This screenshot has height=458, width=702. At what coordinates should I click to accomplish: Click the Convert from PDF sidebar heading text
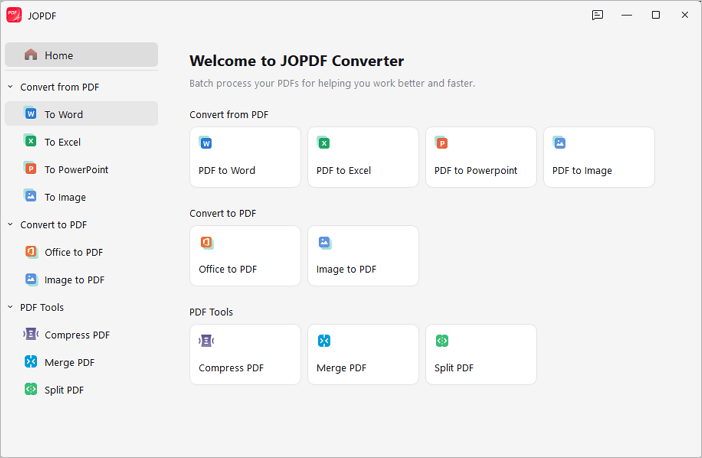(x=60, y=87)
